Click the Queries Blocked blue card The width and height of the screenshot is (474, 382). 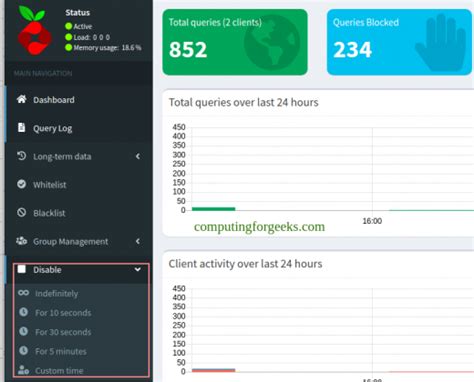[399, 42]
